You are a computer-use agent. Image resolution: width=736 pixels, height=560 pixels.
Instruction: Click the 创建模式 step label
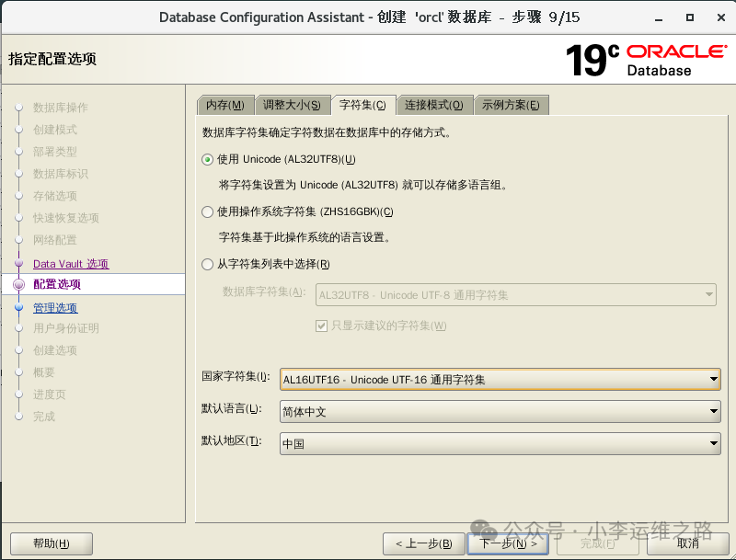click(x=55, y=130)
